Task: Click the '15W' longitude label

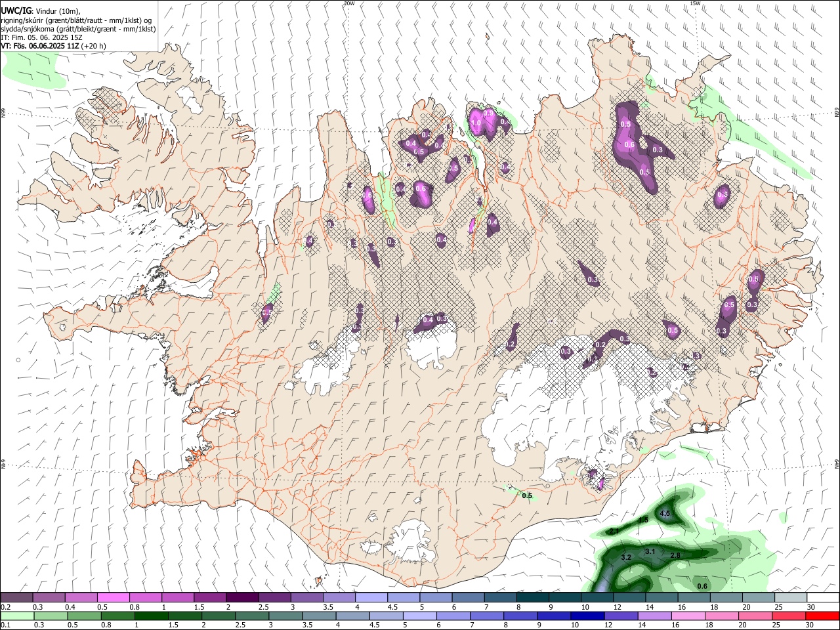Action: pos(695,3)
